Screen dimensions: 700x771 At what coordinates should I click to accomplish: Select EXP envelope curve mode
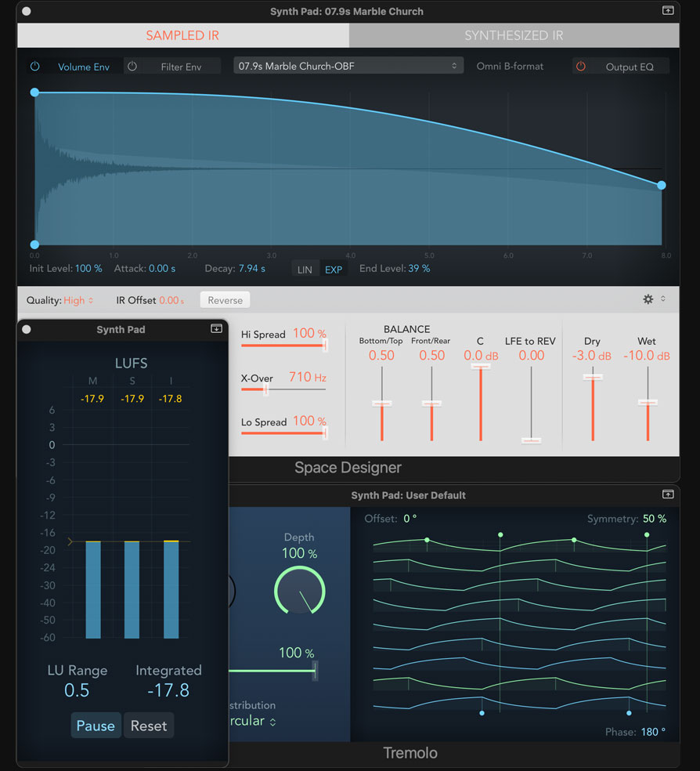(334, 270)
